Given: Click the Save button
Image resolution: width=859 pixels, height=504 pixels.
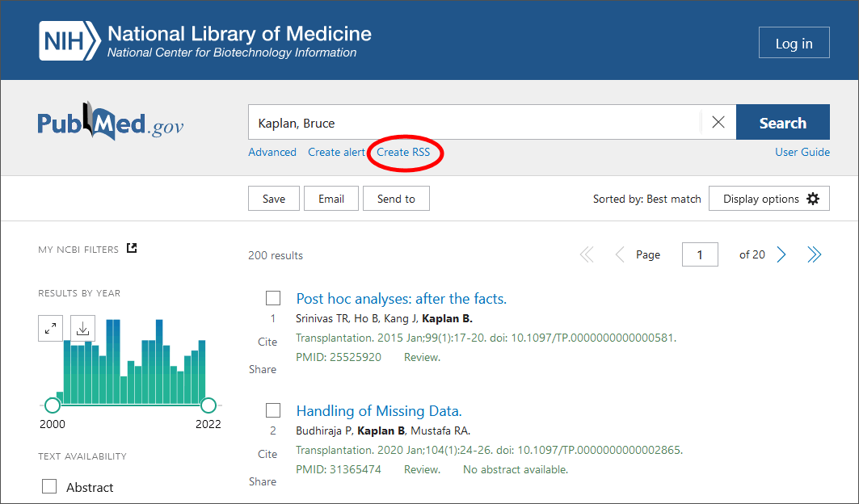Looking at the screenshot, I should (x=273, y=199).
